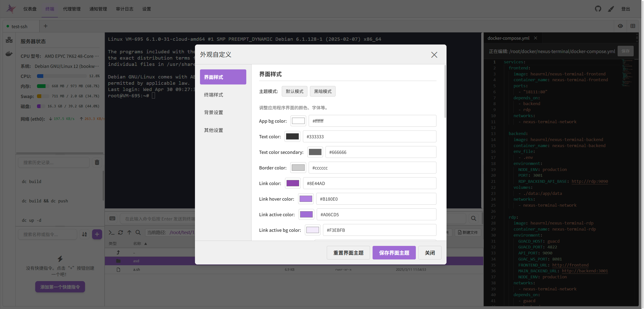
Task: Open the sort order button for commands
Action: point(85,234)
